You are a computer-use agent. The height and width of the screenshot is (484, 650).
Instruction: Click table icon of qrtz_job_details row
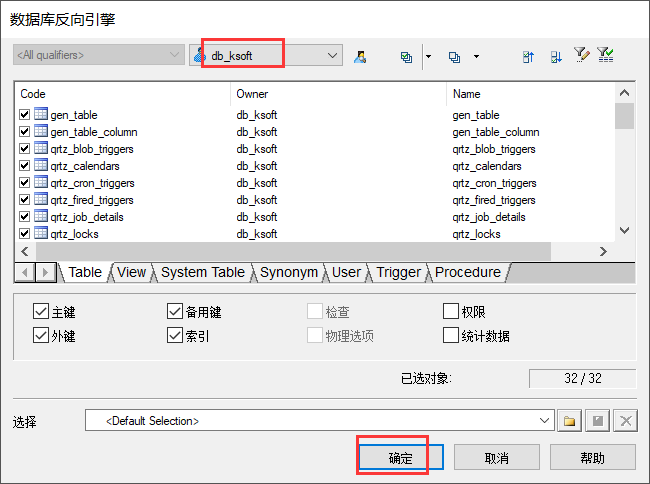pyautogui.click(x=41, y=216)
